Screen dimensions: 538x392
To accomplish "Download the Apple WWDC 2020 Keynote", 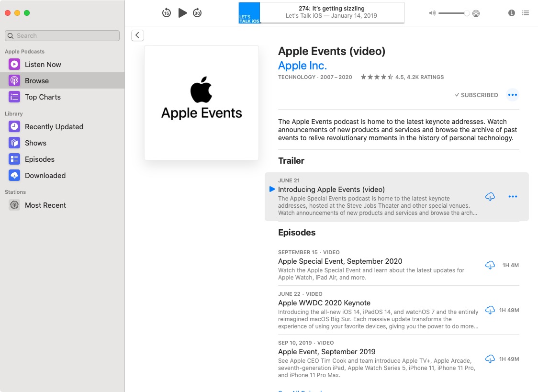I will [490, 310].
